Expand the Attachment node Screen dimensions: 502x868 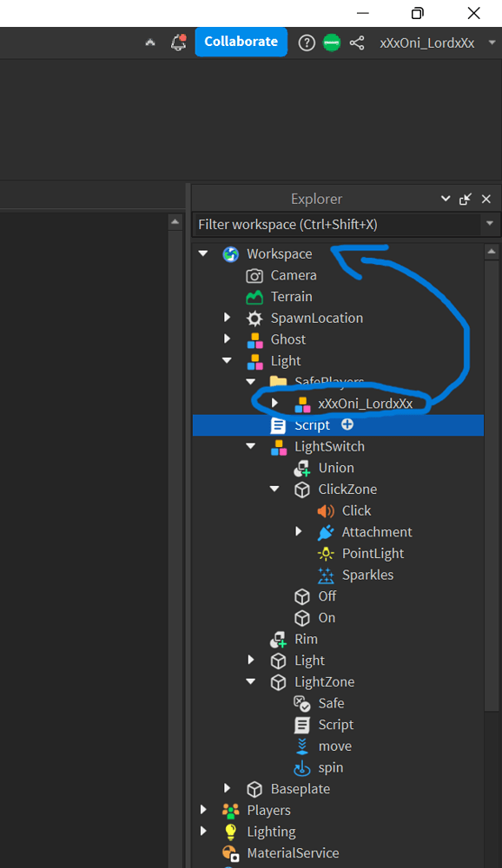coord(299,531)
